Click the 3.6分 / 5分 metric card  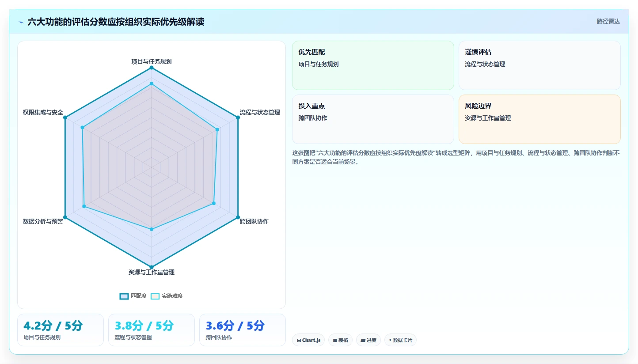pos(243,330)
